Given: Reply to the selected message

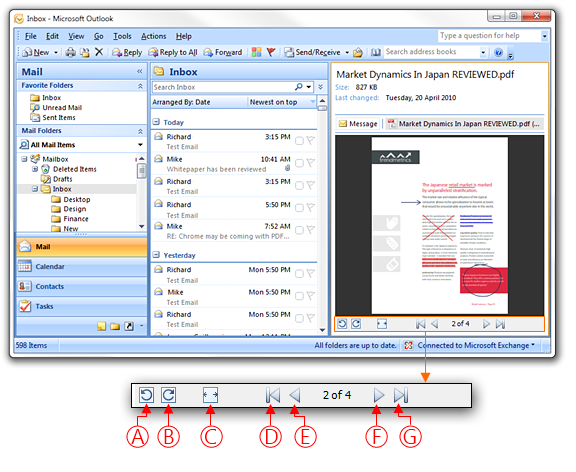Looking at the screenshot, I should [127, 53].
